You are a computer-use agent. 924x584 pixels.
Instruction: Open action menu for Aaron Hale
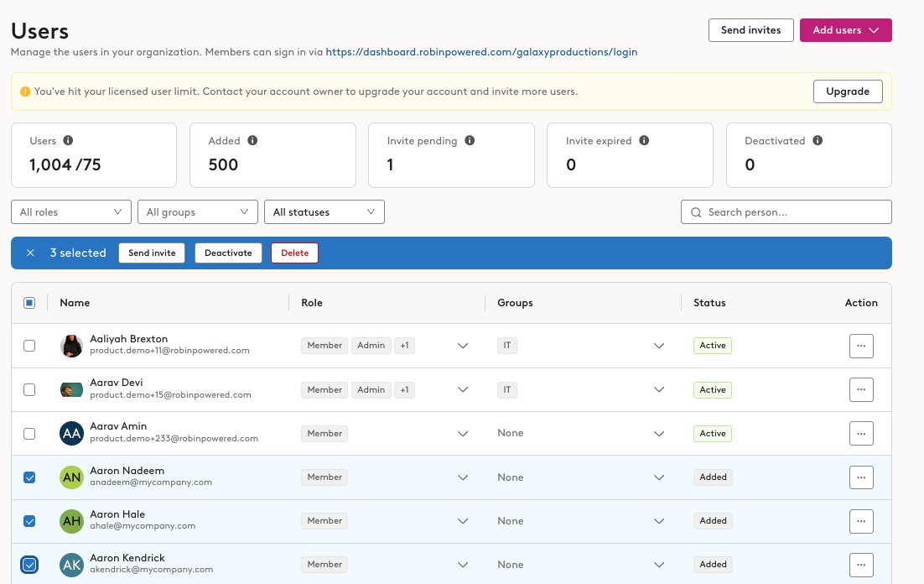pos(861,521)
